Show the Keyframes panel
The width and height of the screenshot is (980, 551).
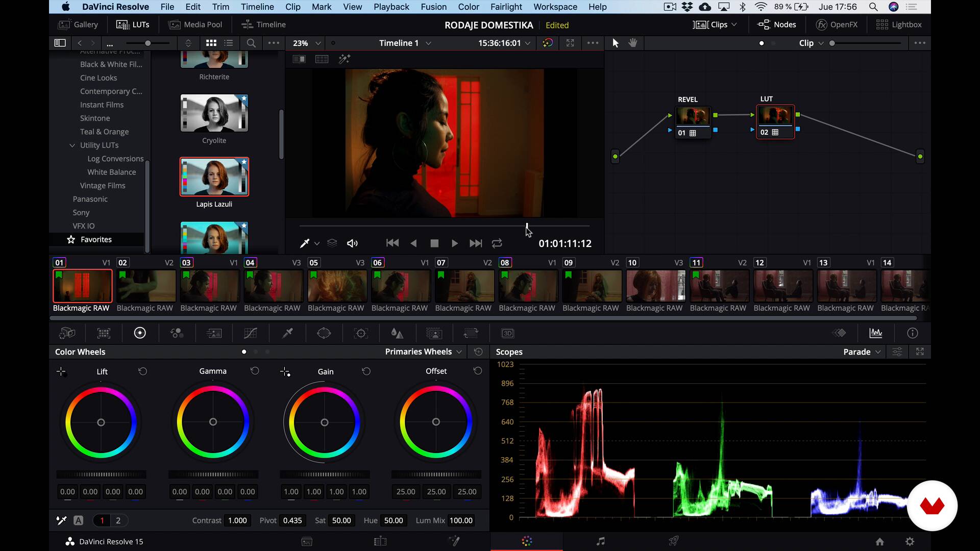(839, 333)
